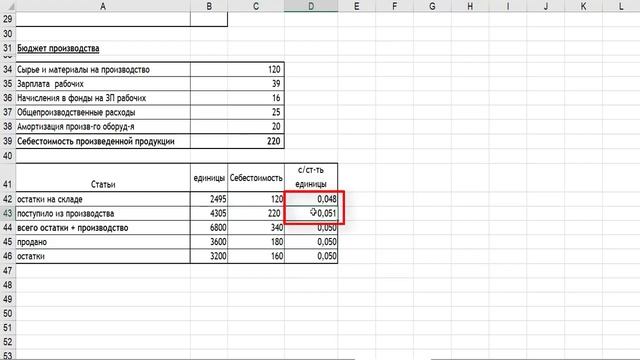Click cost value 120 in row 42
The image size is (640, 360).
click(256, 199)
